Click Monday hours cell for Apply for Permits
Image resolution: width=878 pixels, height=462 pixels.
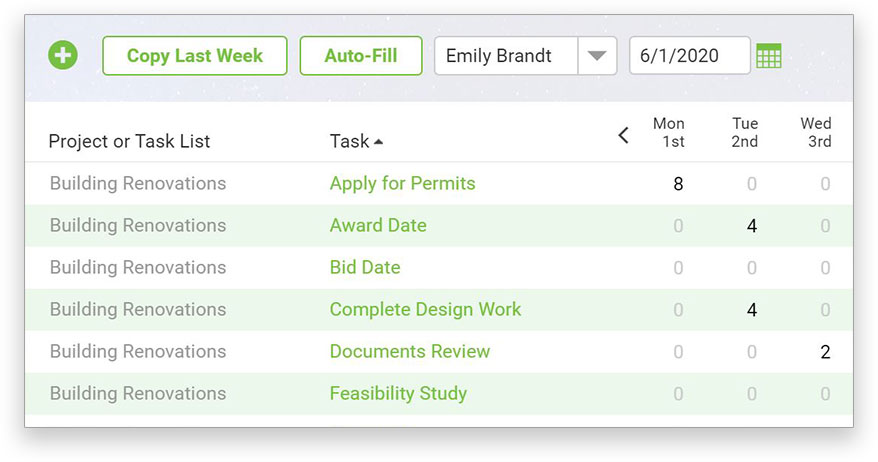(678, 184)
